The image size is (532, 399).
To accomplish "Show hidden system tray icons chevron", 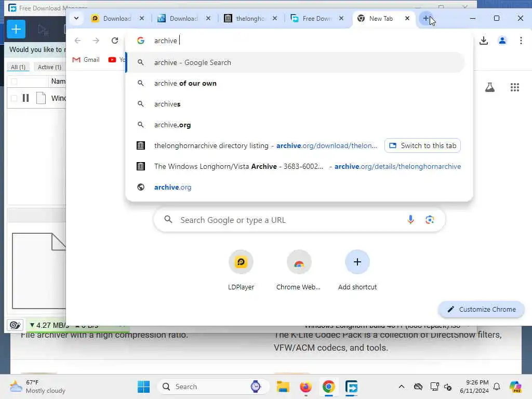I will click(x=402, y=387).
